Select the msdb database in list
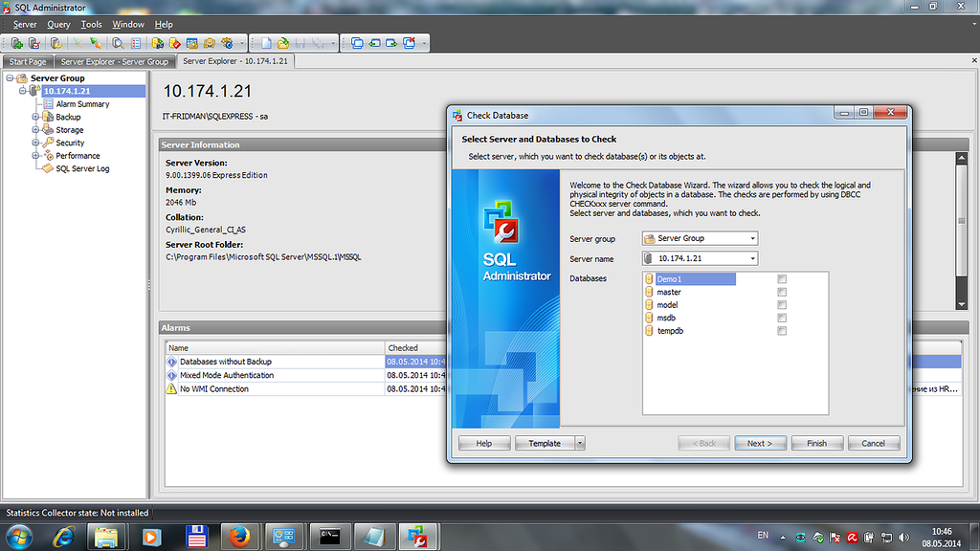 click(666, 318)
